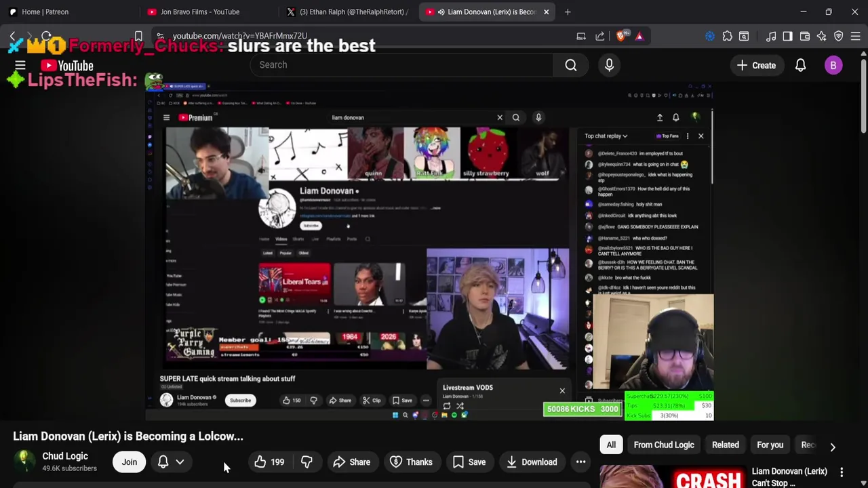Screen dimensions: 868x488
Task: Click the YouTube search magnifier button
Action: (571, 65)
